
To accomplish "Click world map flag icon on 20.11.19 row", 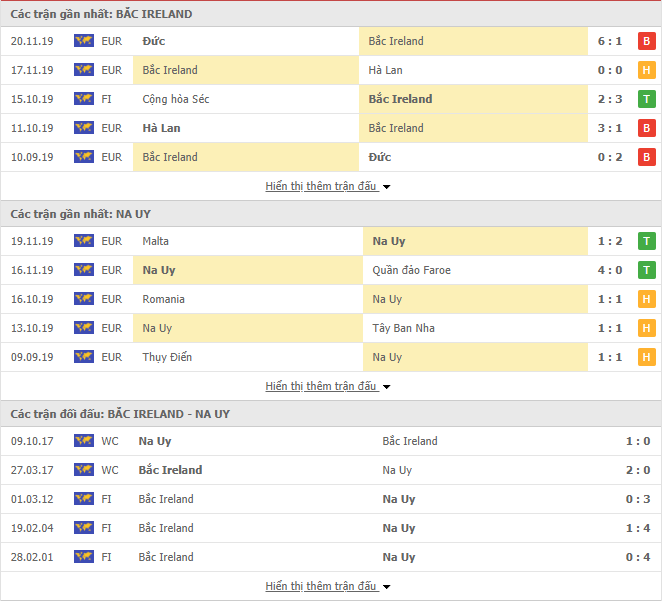I will tap(84, 41).
